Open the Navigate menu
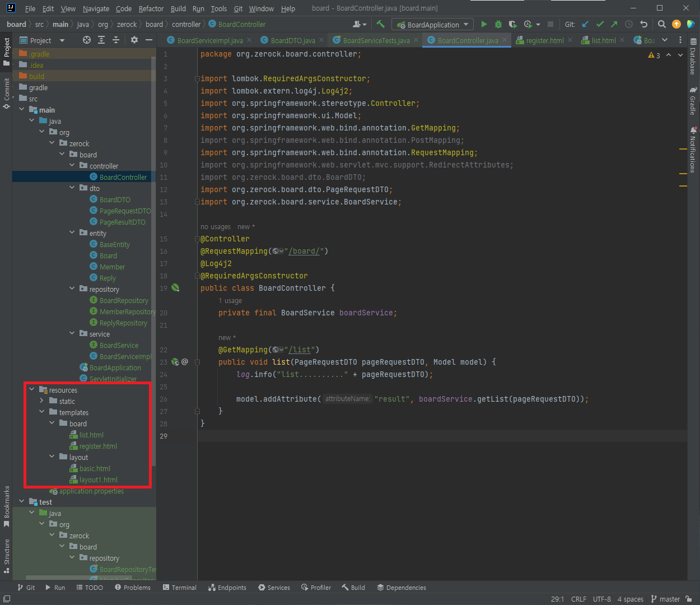The height and width of the screenshot is (605, 700). [96, 8]
